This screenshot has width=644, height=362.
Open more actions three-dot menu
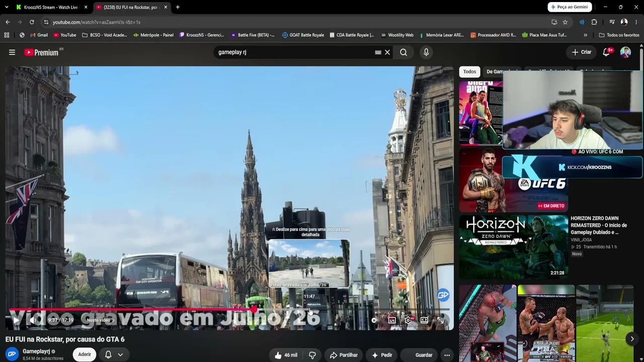click(447, 355)
